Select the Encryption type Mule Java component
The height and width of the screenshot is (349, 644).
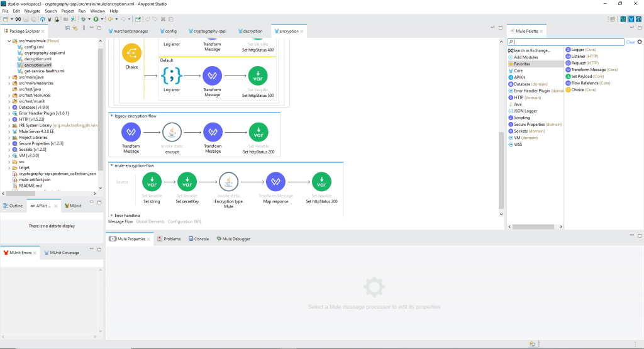click(229, 182)
